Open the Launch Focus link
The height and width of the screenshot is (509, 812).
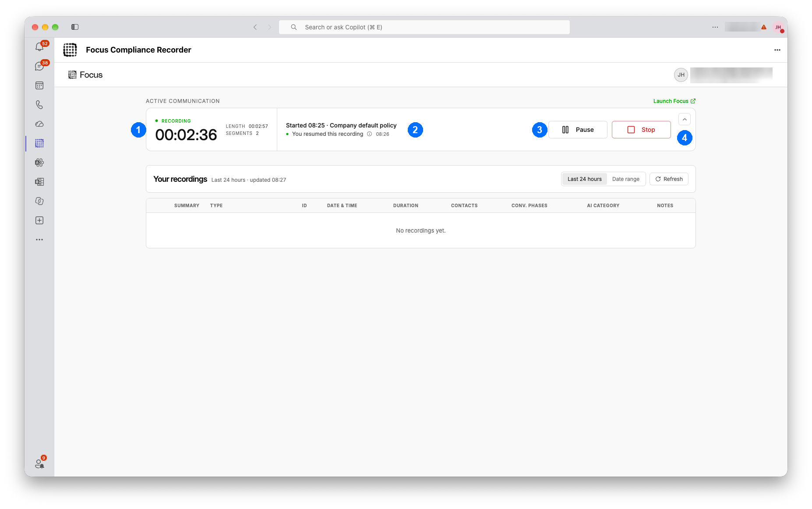pyautogui.click(x=674, y=101)
